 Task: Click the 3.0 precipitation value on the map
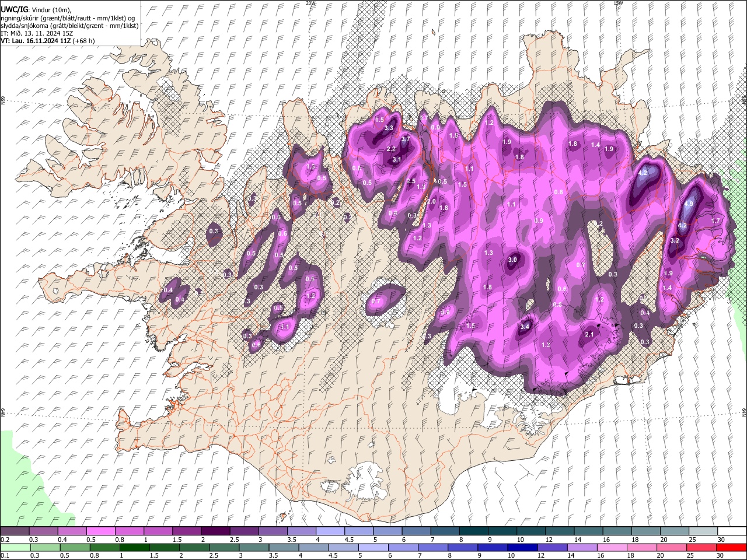coord(512,260)
